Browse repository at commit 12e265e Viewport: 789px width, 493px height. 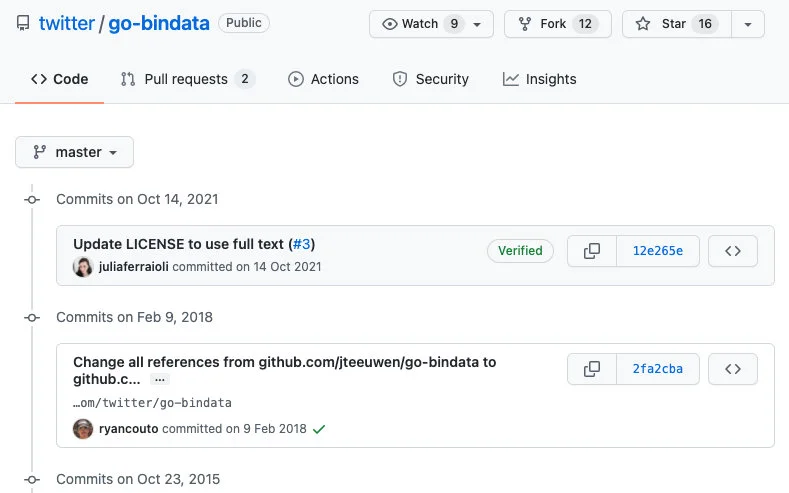pyautogui.click(x=733, y=251)
